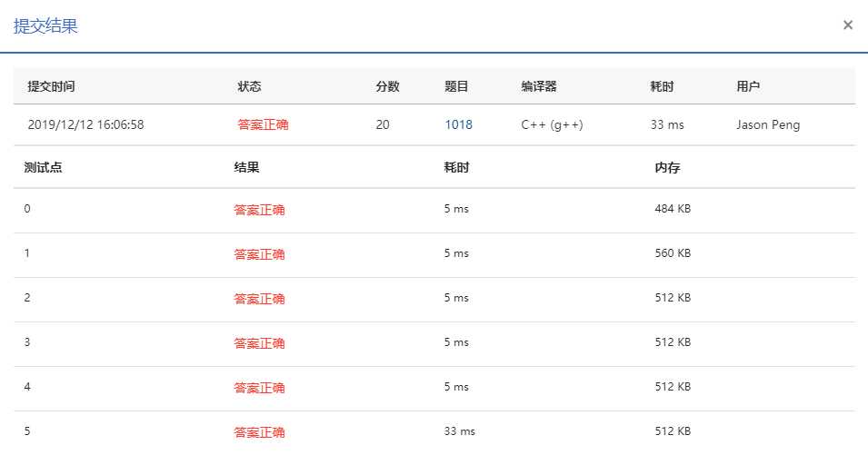Open problem 1018 link
This screenshot has width=868, height=455.
coord(458,124)
